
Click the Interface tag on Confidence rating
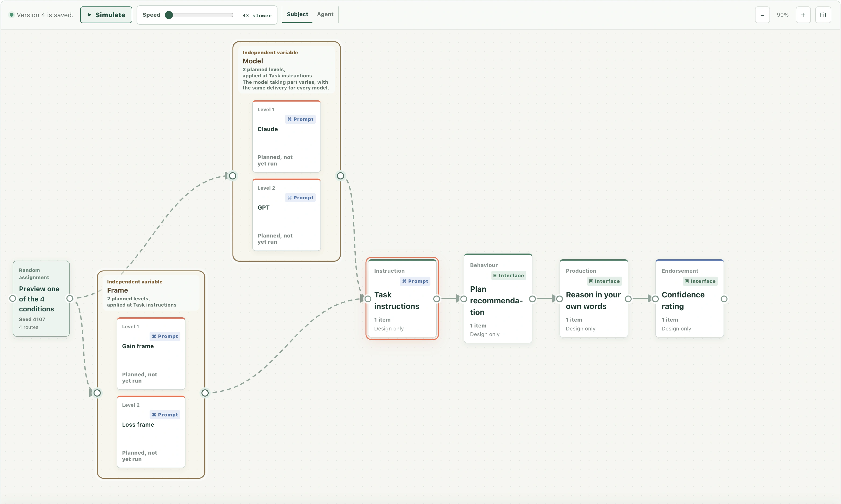point(700,281)
